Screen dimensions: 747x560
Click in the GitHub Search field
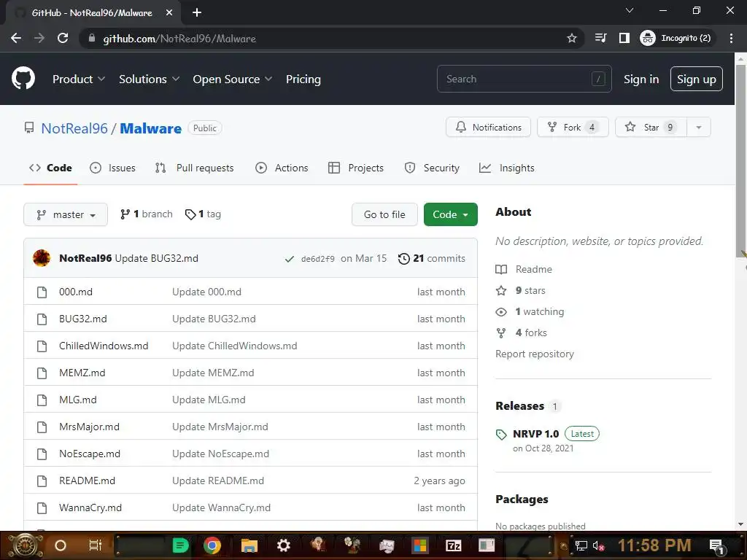524,79
